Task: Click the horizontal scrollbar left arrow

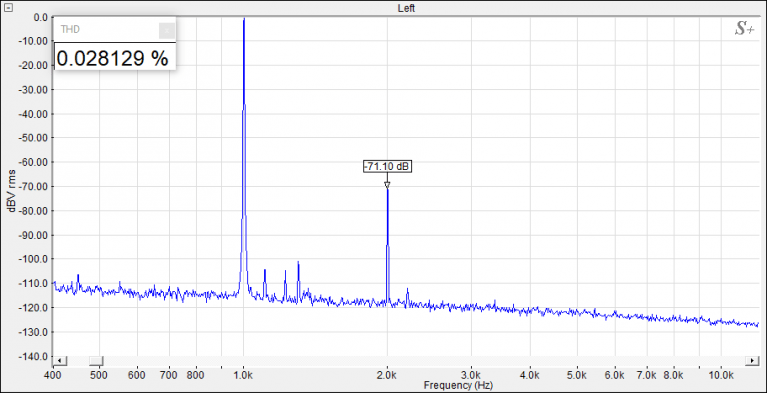Action: [60, 361]
